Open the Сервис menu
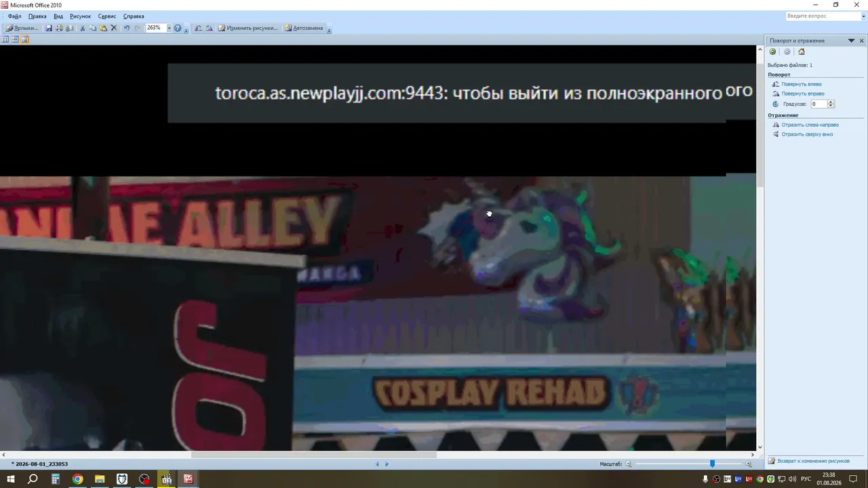The height and width of the screenshot is (488, 868). [107, 16]
